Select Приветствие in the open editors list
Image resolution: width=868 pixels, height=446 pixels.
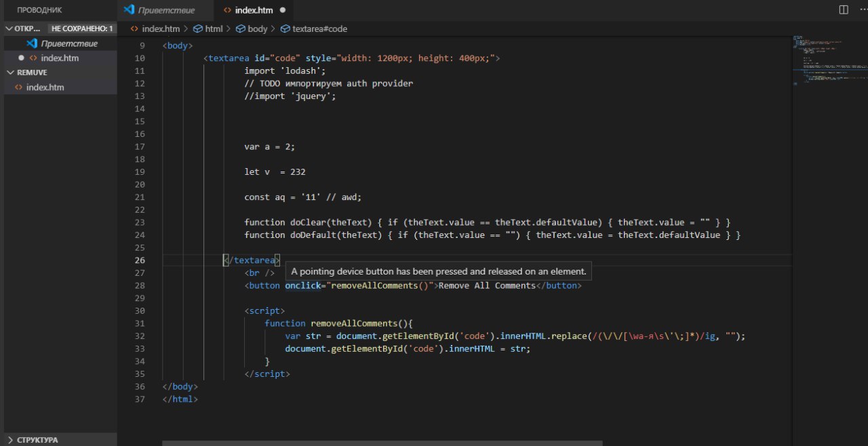coord(68,43)
